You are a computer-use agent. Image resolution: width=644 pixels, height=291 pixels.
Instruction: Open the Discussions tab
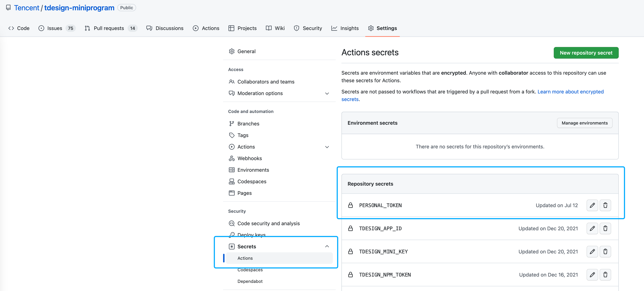coord(165,28)
